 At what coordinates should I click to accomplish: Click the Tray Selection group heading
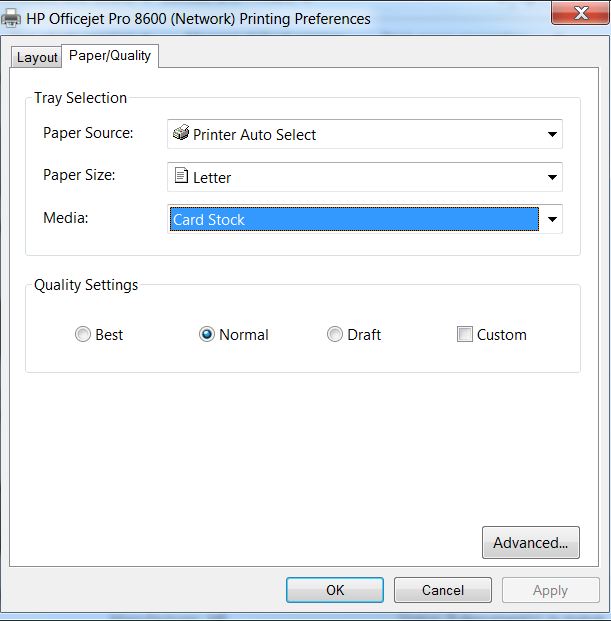[x=80, y=98]
